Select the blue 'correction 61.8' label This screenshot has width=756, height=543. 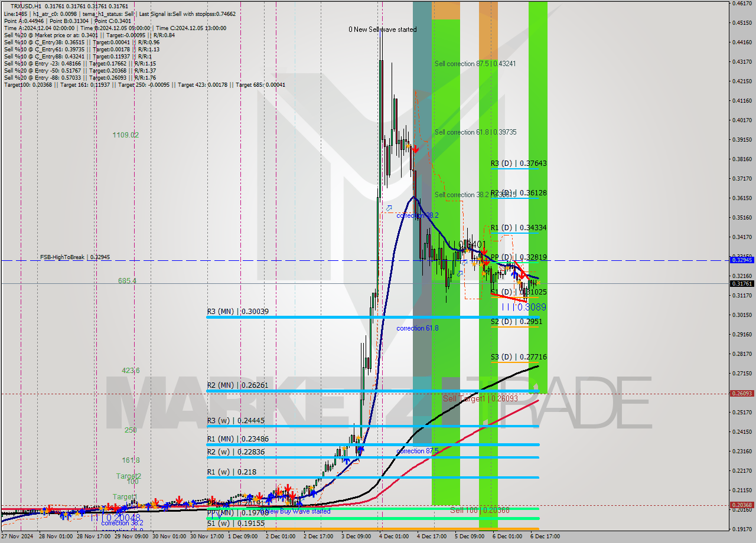point(418,328)
